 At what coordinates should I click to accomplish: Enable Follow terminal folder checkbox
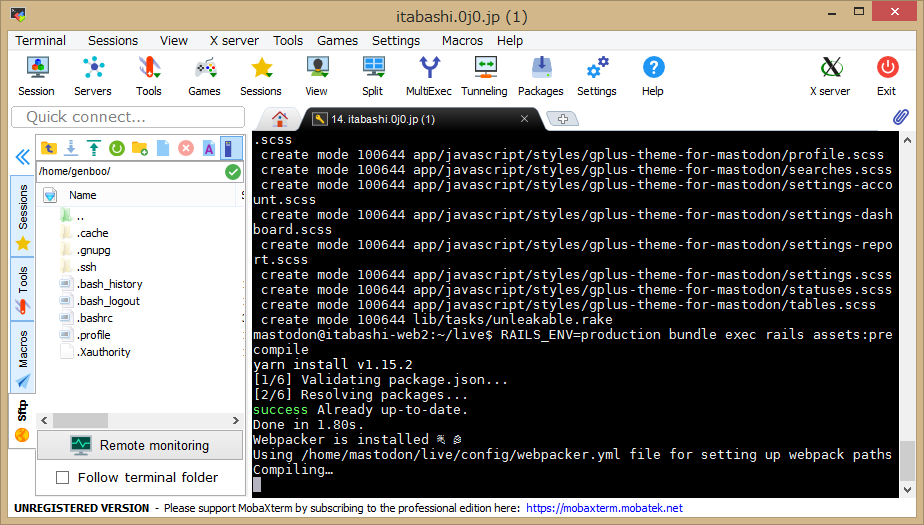[63, 477]
